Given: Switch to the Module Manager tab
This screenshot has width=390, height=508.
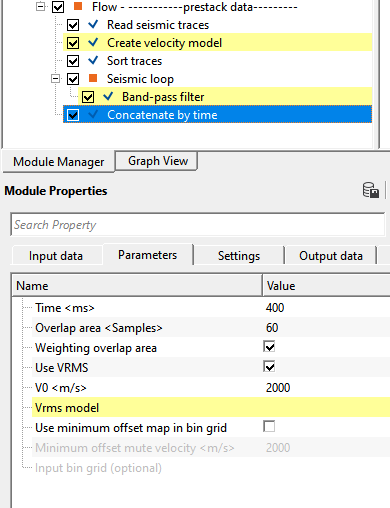Looking at the screenshot, I should point(59,162).
